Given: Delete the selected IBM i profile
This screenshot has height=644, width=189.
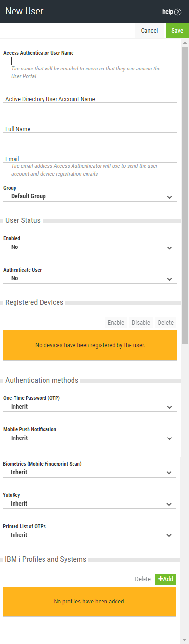Looking at the screenshot, I should pos(143,579).
